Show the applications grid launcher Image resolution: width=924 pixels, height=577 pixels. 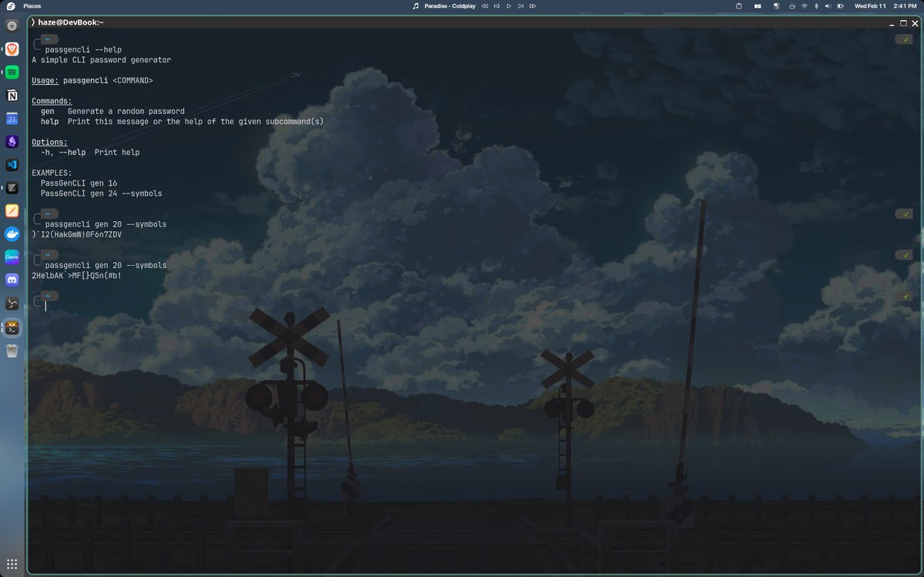(x=12, y=563)
